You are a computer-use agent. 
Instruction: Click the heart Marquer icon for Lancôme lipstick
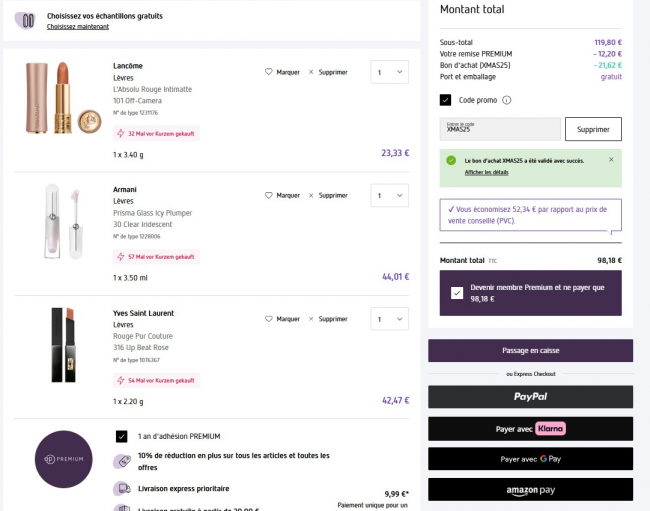tap(268, 72)
